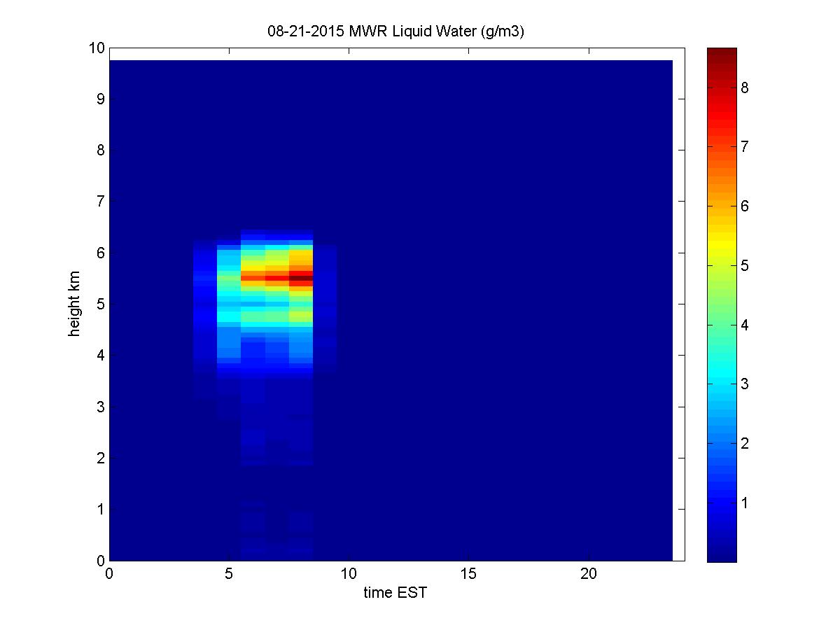Click the colorbar tick label "8"

coord(745,88)
